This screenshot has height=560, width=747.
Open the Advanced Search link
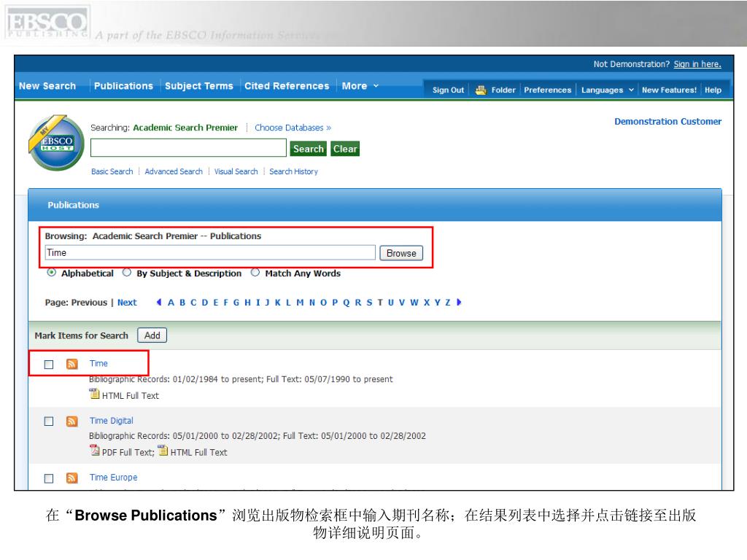[174, 171]
